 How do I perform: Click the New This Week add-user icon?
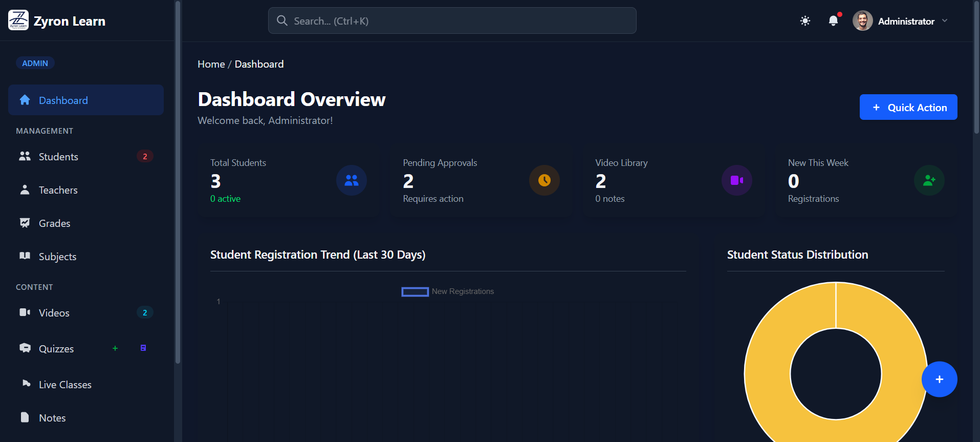(929, 180)
